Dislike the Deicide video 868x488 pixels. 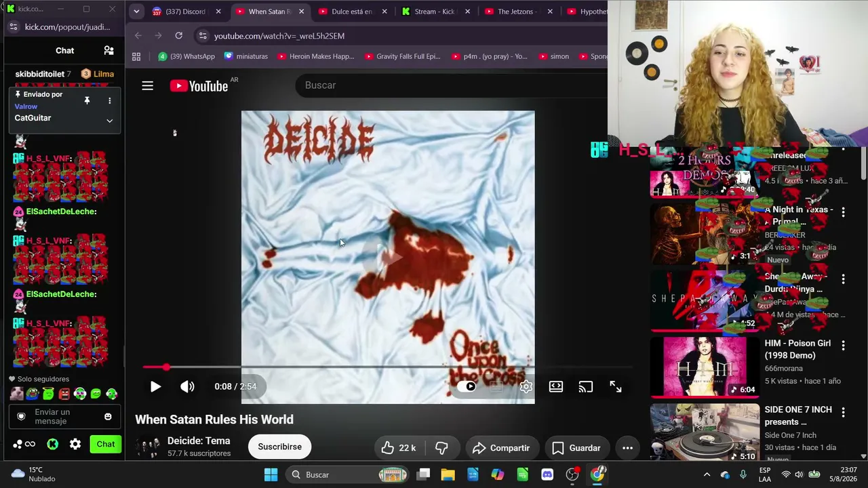pos(441,448)
